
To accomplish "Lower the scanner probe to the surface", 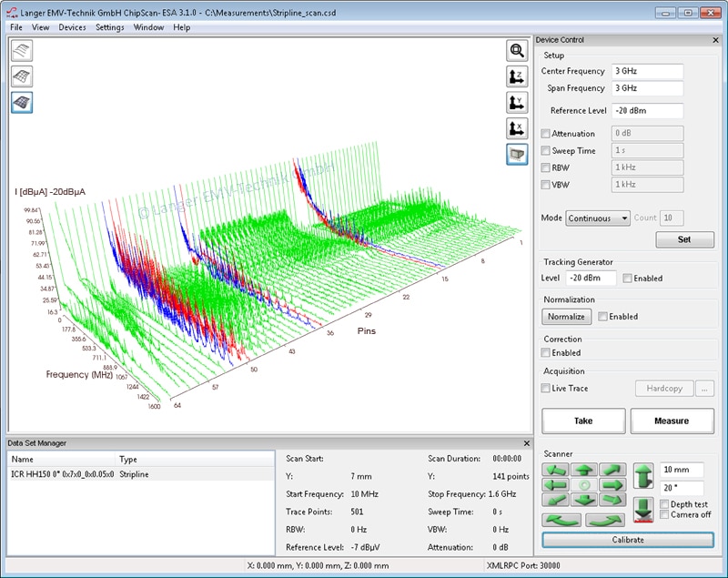I will tap(644, 509).
